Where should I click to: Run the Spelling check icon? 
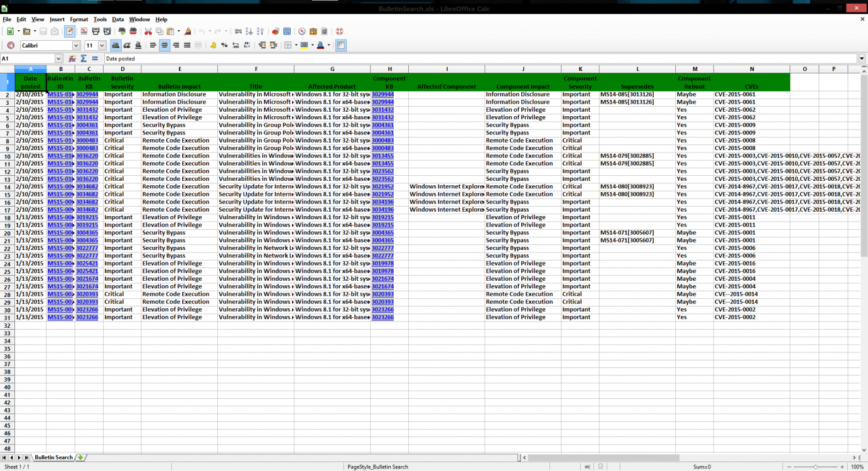coord(122,31)
